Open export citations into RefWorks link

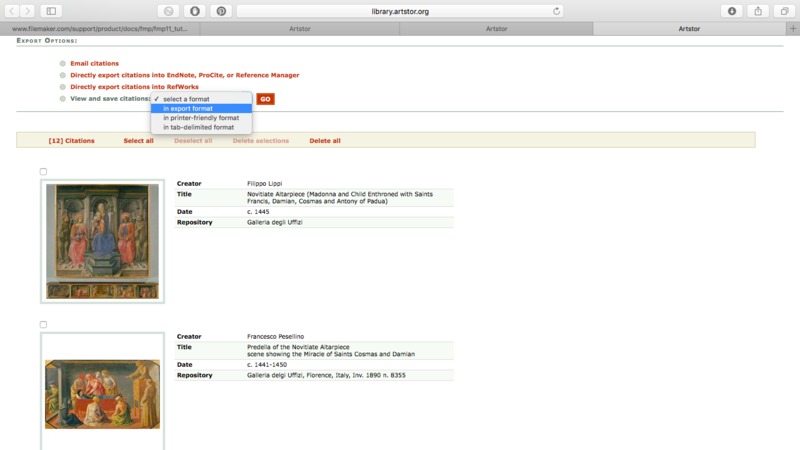point(134,87)
